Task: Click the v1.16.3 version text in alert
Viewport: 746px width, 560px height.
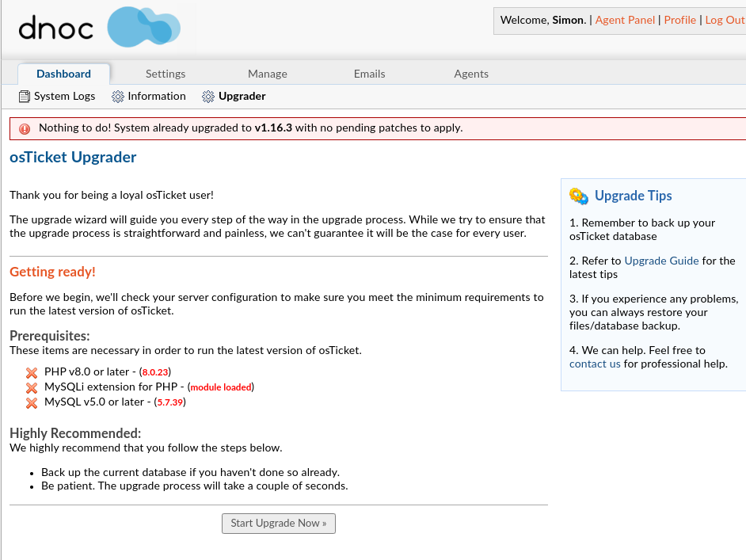Action: click(273, 128)
